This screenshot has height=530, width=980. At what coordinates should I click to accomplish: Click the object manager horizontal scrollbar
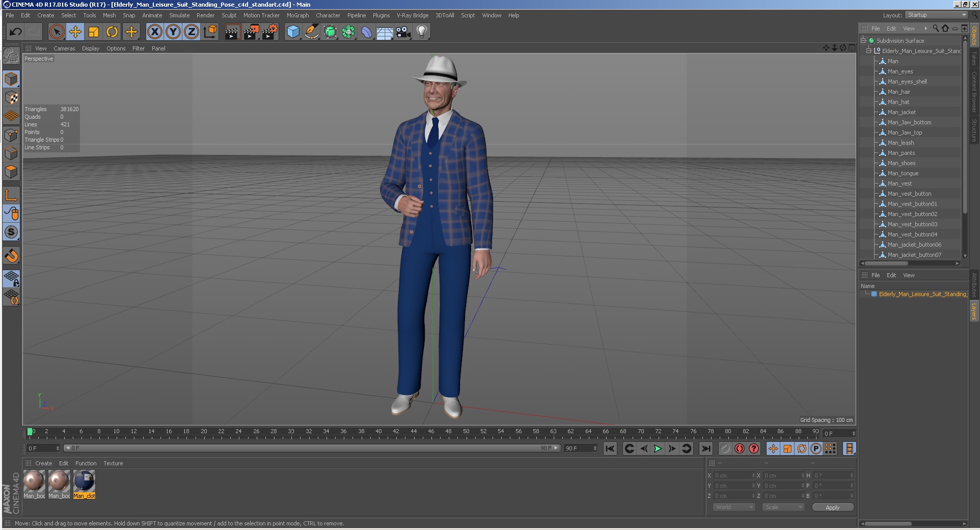(910, 263)
